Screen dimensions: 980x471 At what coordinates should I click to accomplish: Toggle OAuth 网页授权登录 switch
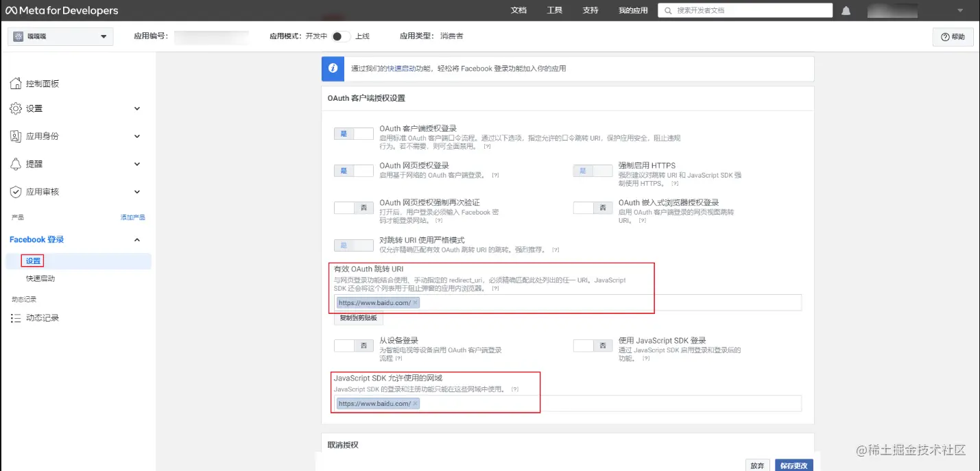coord(354,170)
